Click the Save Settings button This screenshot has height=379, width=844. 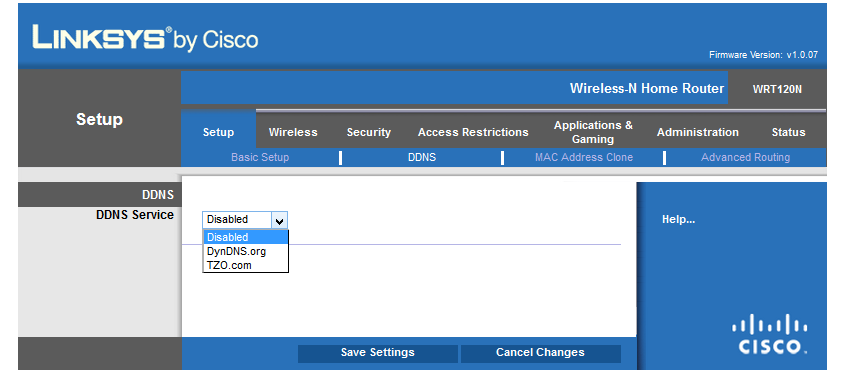pos(378,353)
